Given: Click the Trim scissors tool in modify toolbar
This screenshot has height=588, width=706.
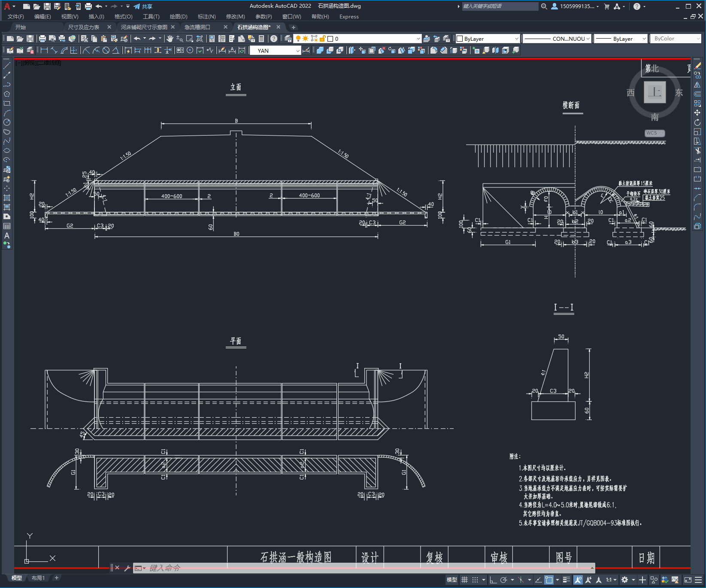Looking at the screenshot, I should pyautogui.click(x=697, y=151).
